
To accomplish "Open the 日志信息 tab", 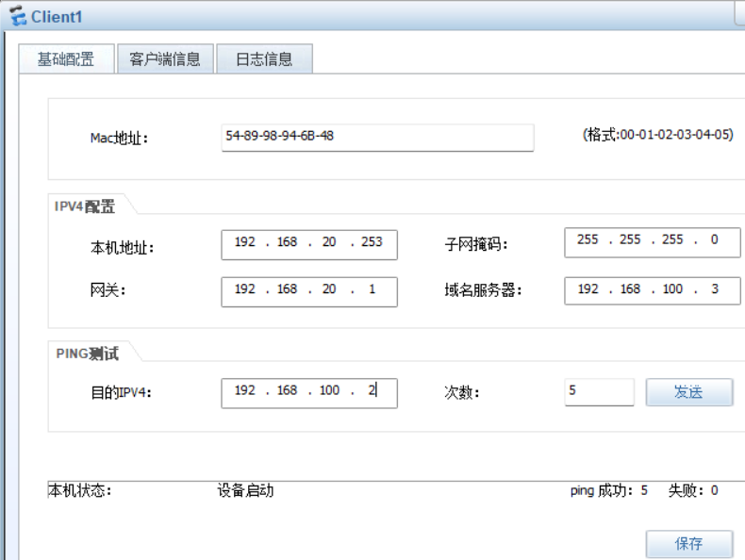I will point(264,59).
